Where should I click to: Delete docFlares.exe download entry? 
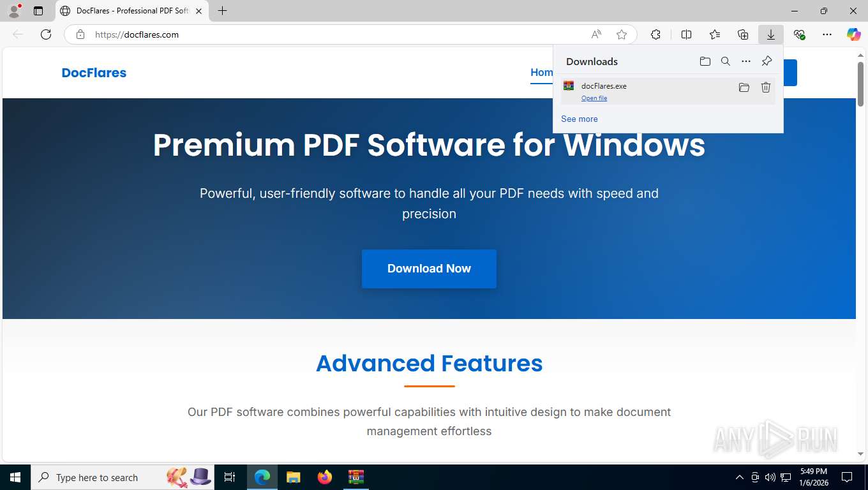tap(766, 87)
